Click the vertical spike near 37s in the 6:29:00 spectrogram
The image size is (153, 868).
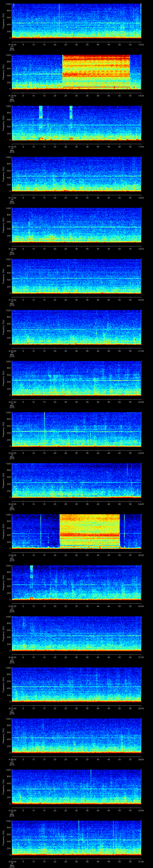(91, 781)
